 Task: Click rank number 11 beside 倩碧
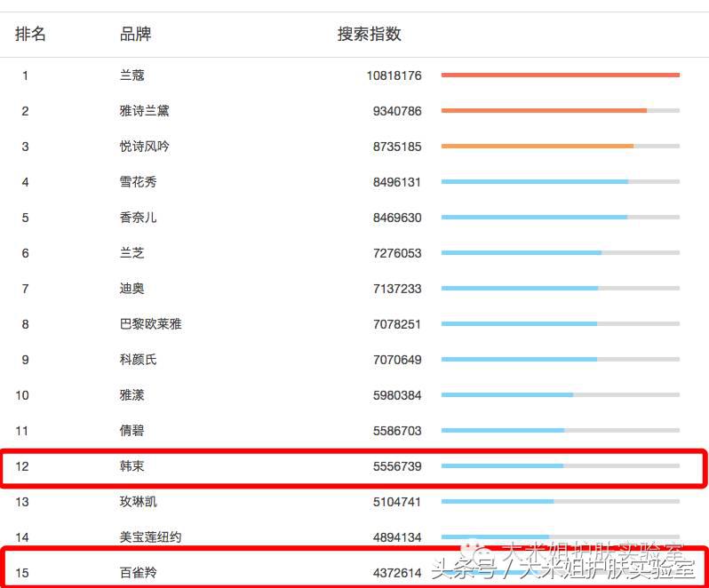tap(22, 431)
